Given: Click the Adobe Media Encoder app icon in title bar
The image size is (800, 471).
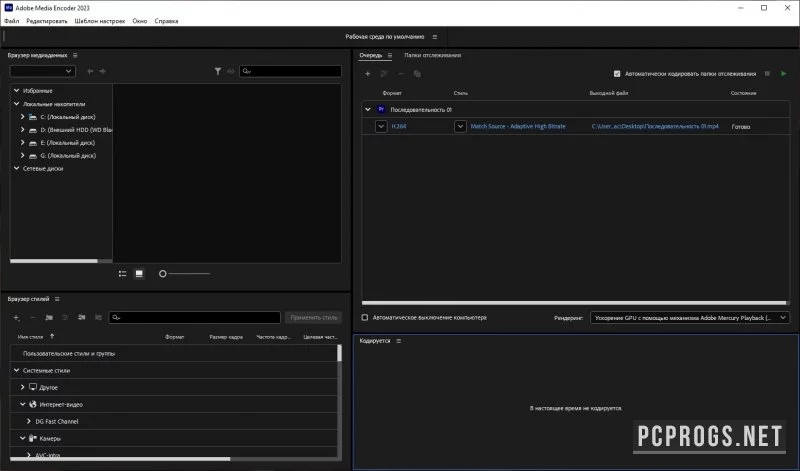Looking at the screenshot, I should 9,8.
